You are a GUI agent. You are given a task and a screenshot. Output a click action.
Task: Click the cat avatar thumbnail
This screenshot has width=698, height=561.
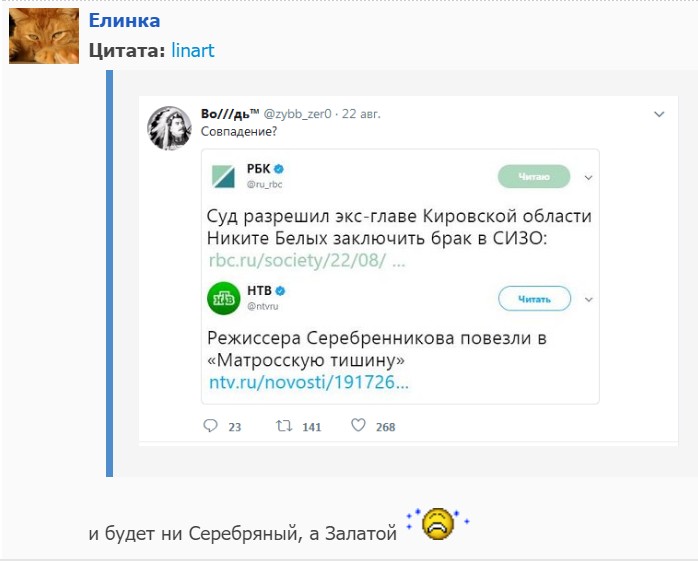pyautogui.click(x=43, y=37)
